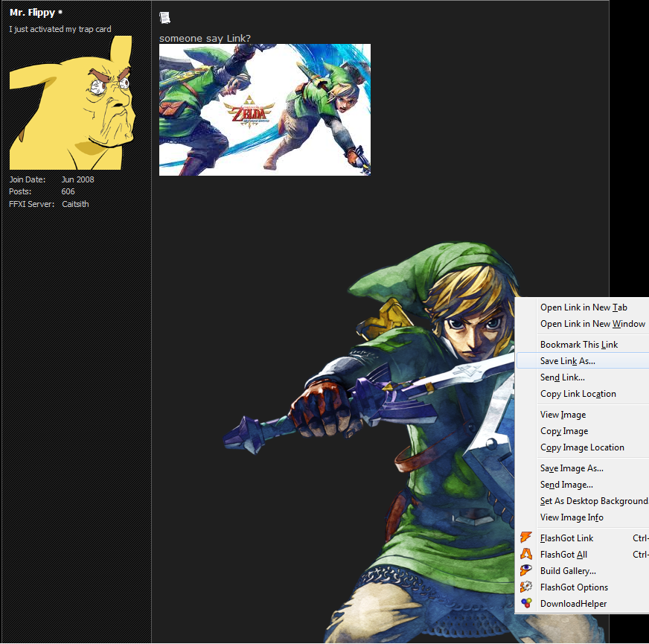Select Copy Image
This screenshot has width=649, height=644.
pos(583,431)
